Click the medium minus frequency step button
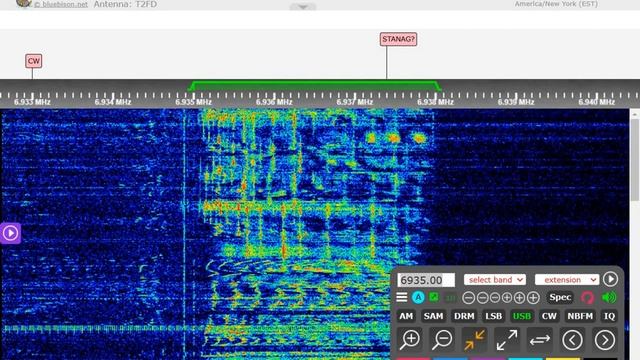The image size is (640, 360). [x=482, y=298]
